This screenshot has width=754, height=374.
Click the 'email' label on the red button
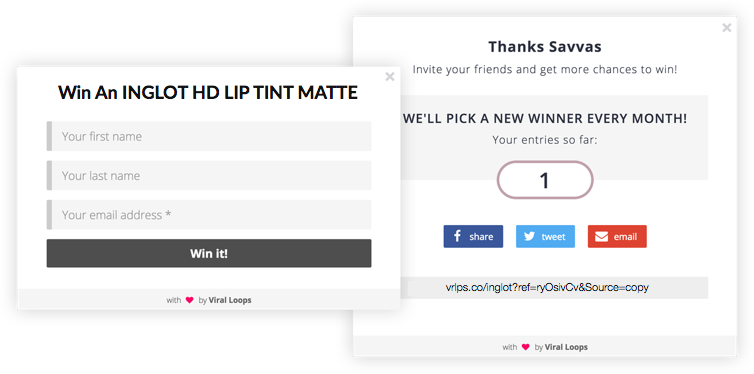[x=625, y=237]
